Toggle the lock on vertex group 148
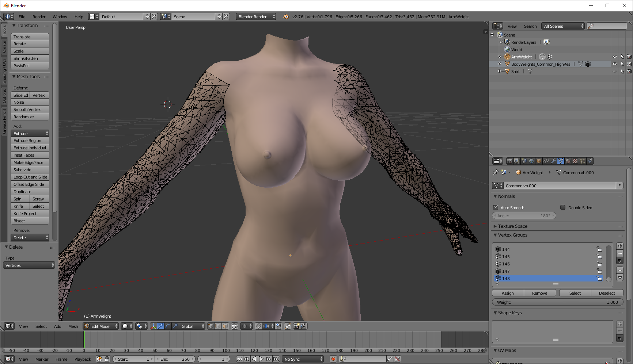This screenshot has width=633, height=364. coord(599,279)
